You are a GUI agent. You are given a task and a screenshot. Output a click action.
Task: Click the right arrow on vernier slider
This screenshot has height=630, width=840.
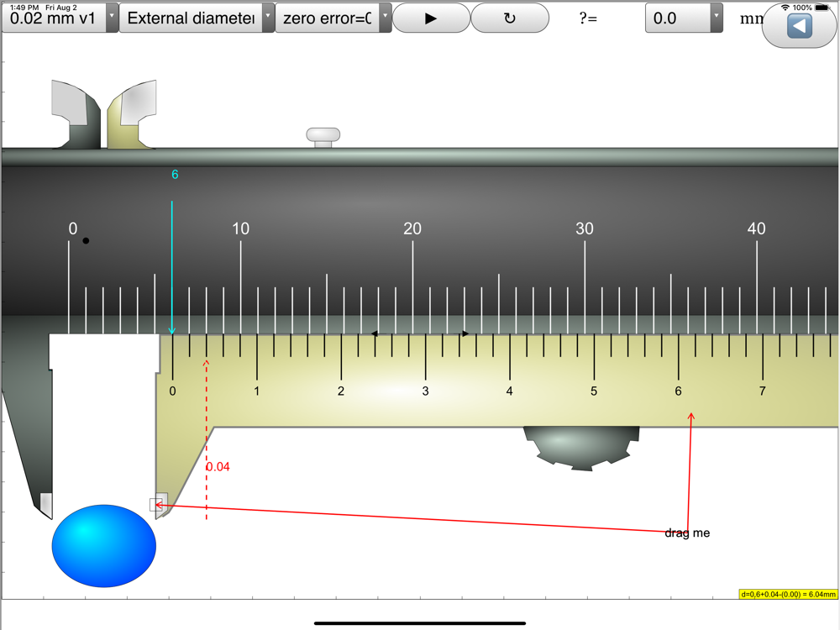465,333
